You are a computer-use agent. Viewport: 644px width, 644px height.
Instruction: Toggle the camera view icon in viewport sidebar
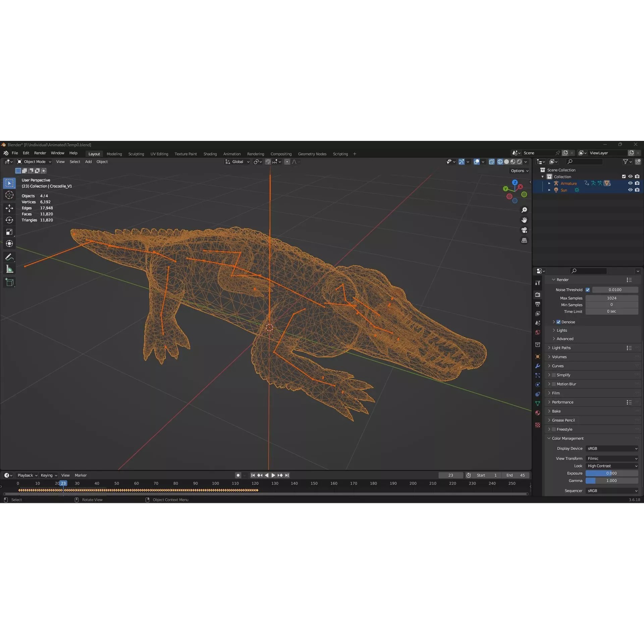tap(524, 230)
